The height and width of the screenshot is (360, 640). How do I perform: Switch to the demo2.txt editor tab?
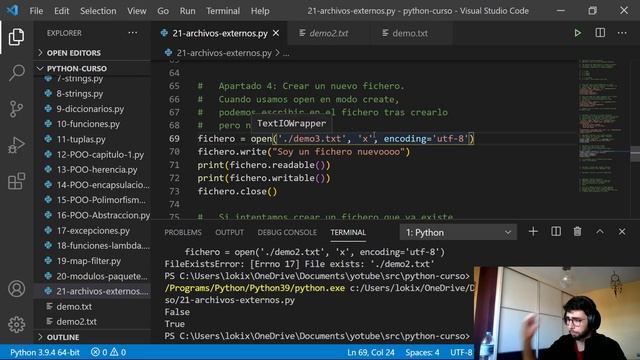tap(329, 33)
